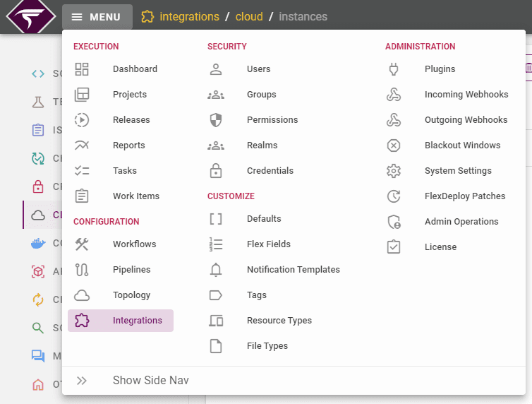Click the Credentials lock icon
The image size is (532, 404).
click(x=216, y=170)
